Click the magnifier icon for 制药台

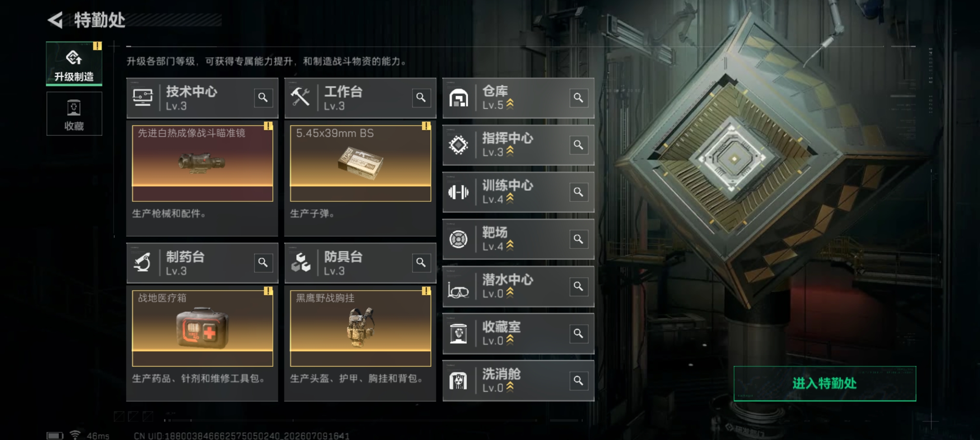[263, 263]
